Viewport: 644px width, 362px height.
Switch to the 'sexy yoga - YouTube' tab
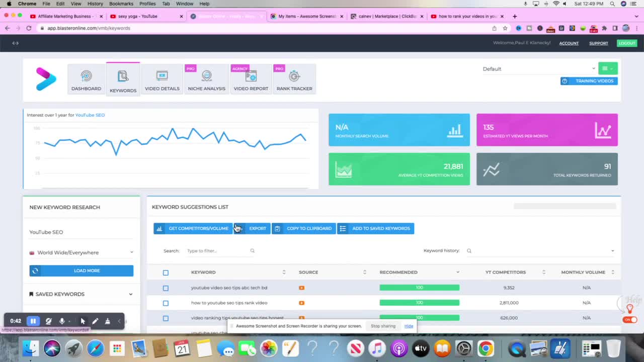[x=146, y=16]
